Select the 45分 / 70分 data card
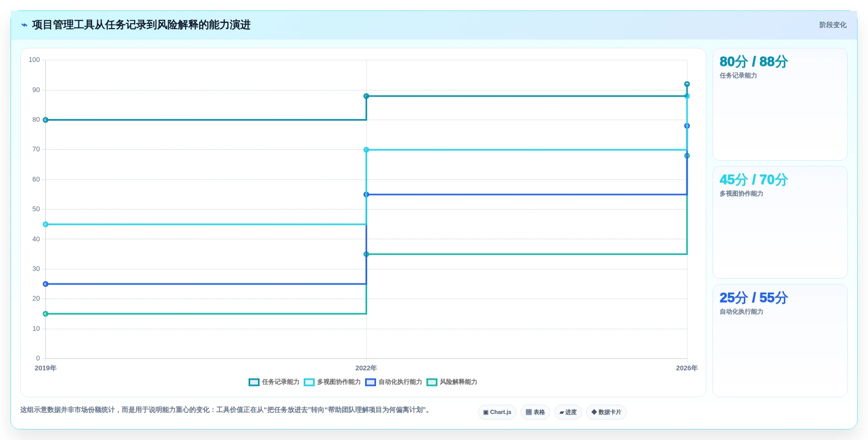Screen dimensions: 868x440 pos(780,222)
